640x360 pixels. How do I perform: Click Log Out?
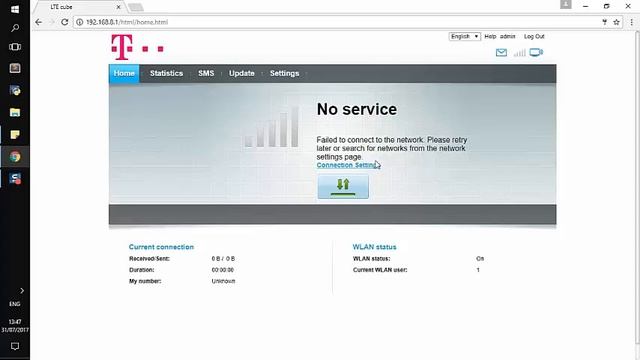tap(534, 36)
